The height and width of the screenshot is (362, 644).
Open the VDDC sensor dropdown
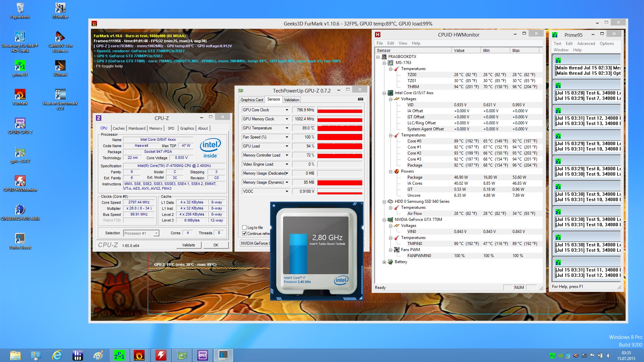pyautogui.click(x=287, y=191)
